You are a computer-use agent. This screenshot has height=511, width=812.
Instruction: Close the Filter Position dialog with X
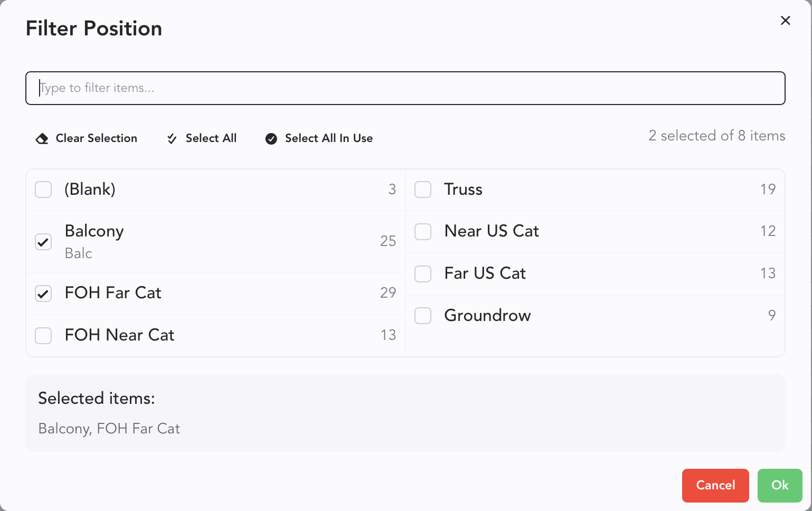pos(785,21)
